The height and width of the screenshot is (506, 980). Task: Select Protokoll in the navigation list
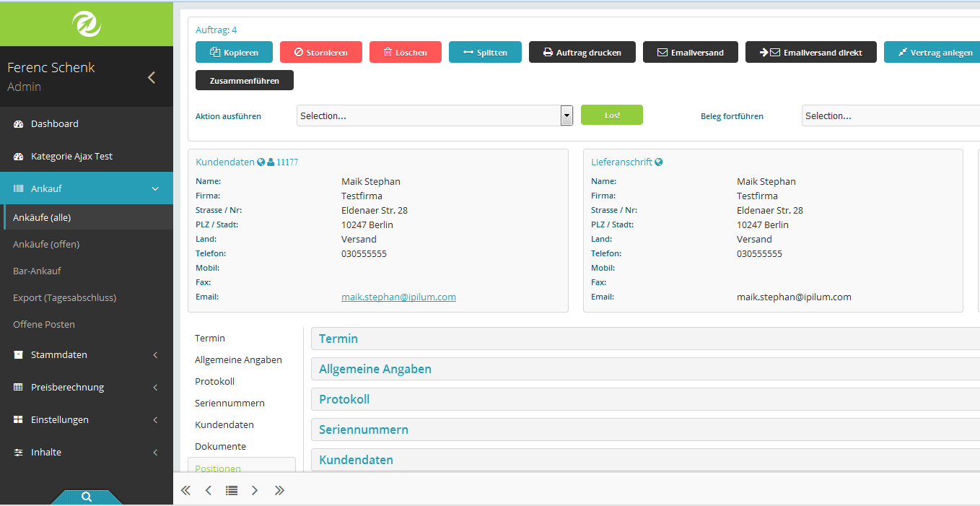[214, 381]
